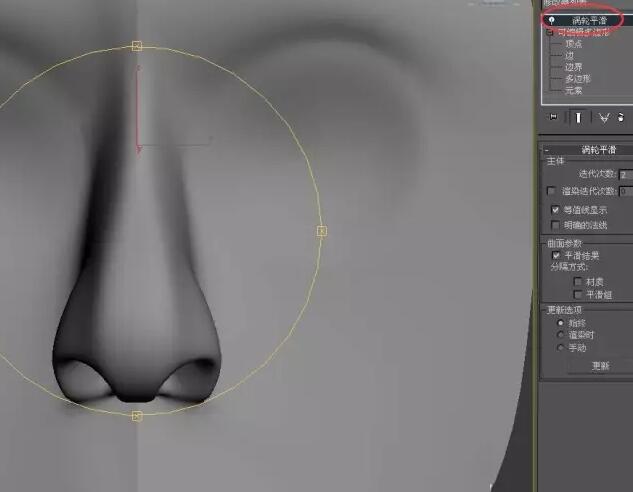Screen dimensions: 633x492
Task: Click the Make Unique icon
Action: click(x=604, y=118)
